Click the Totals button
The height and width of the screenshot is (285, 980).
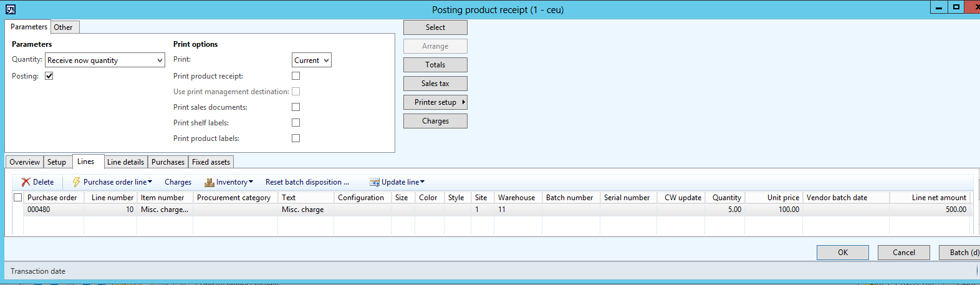[435, 65]
